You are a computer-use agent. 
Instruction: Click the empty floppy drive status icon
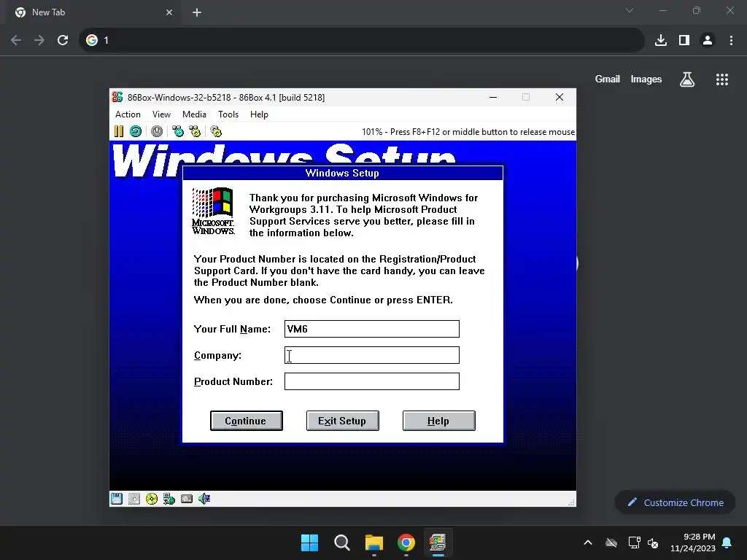tap(134, 499)
